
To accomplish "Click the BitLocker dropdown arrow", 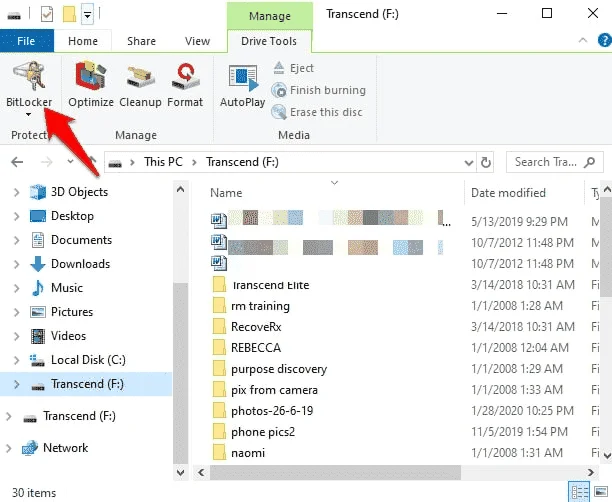I will pos(28,114).
